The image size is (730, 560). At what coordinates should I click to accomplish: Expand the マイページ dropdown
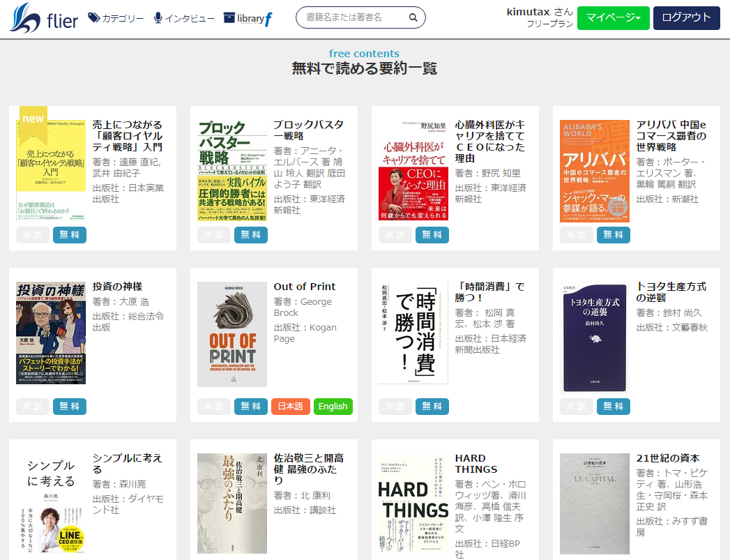[613, 17]
